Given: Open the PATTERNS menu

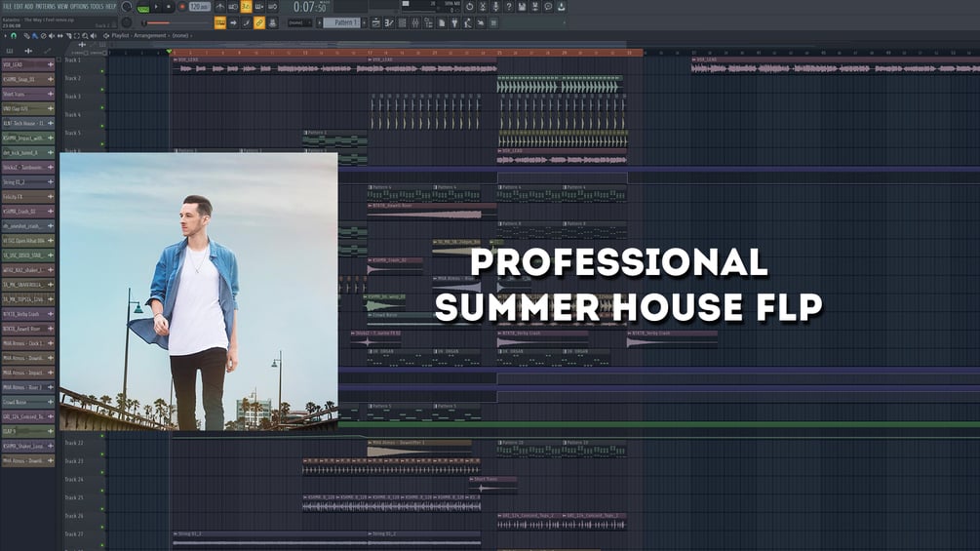Looking at the screenshot, I should [x=45, y=6].
